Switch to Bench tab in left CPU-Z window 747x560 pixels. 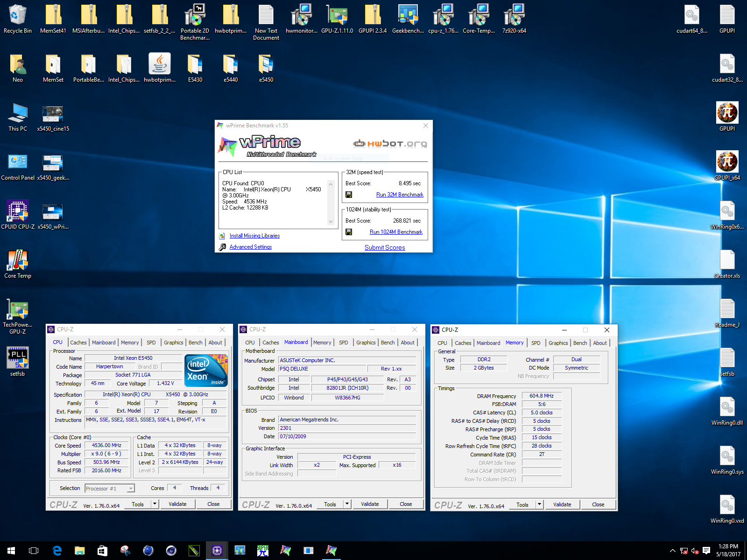[196, 343]
